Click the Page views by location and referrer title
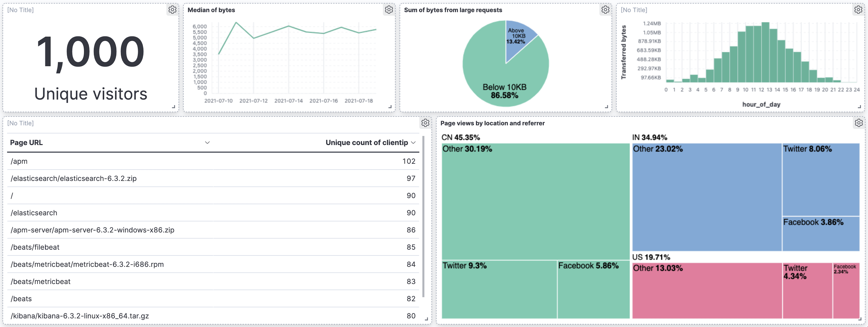868x327 pixels. (493, 123)
